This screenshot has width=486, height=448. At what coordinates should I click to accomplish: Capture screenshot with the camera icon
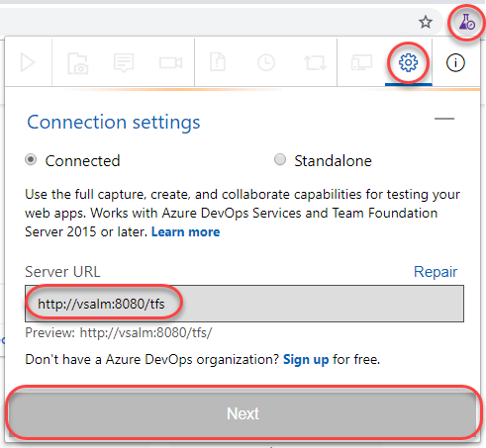point(77,62)
